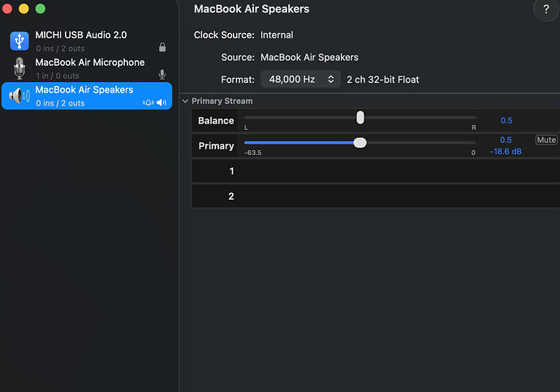Click the 2 ch 32-bit Float text
Screen dimensions: 560x392
383,80
